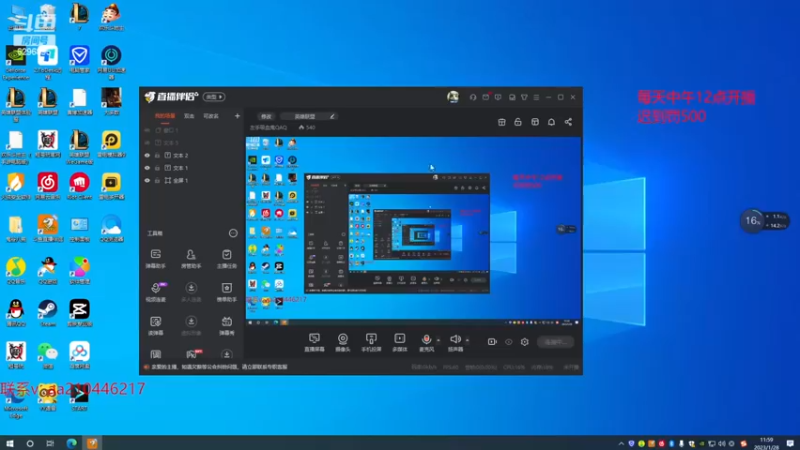Toggle the lock on 文本 1 layer
Viewport: 800px width, 450px height.
pyautogui.click(x=158, y=168)
